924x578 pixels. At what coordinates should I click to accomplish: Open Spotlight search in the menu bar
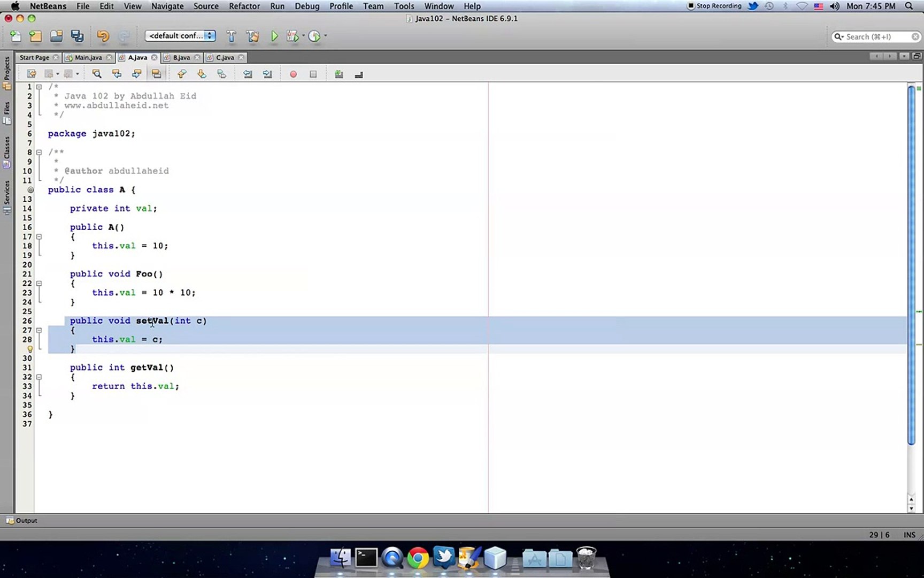[x=909, y=6]
